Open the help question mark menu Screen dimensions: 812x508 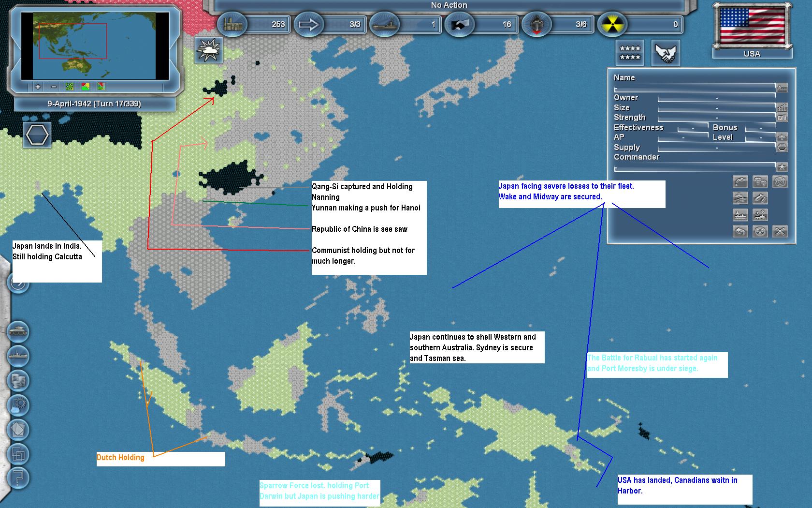point(18,478)
